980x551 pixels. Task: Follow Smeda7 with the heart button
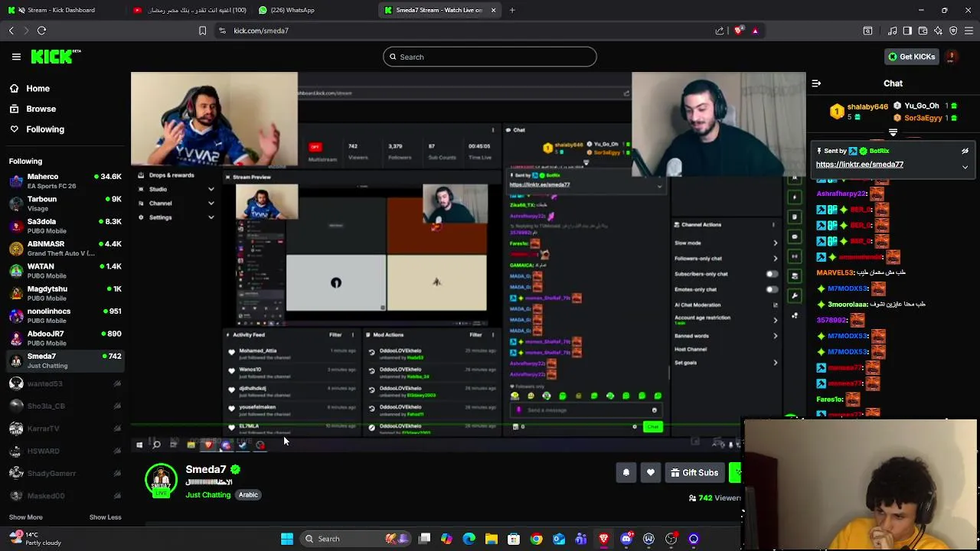tap(651, 473)
